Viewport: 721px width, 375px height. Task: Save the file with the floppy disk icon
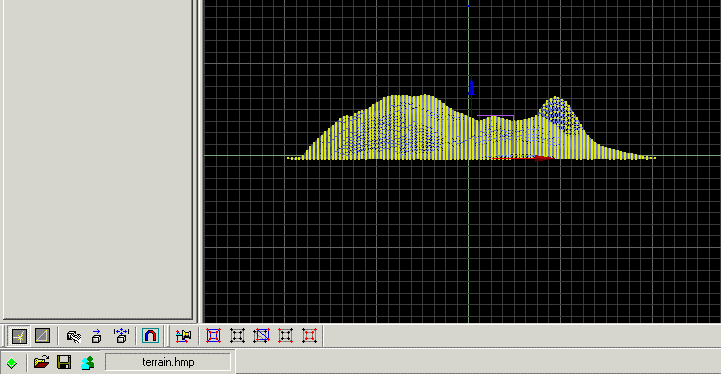click(x=64, y=363)
